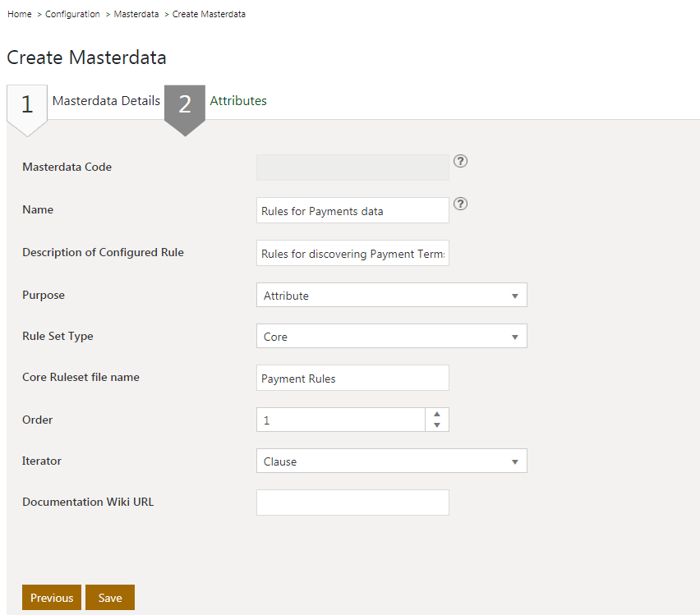Click the step 1 number marker
The width and height of the screenshot is (700, 615).
point(27,104)
